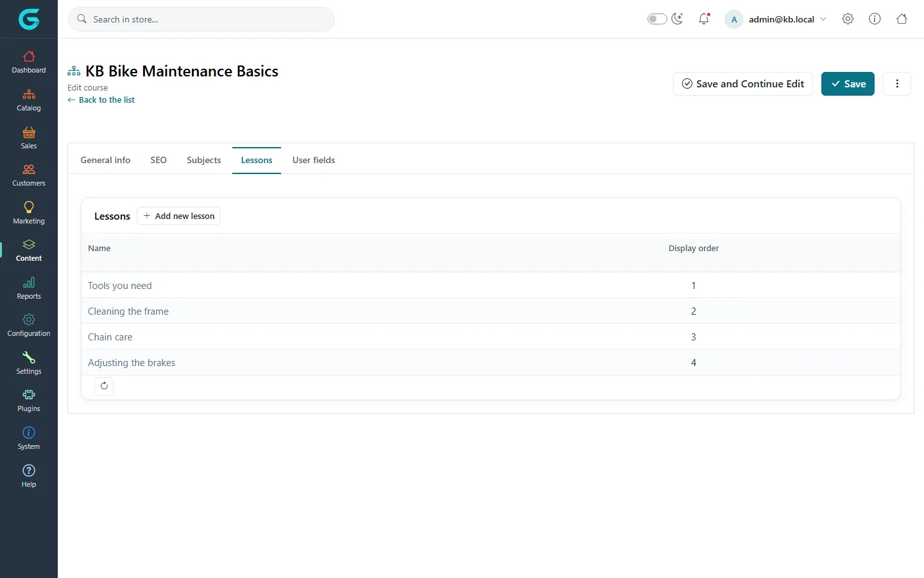Follow the Back to the list link
This screenshot has width=924, height=578.
(x=101, y=100)
